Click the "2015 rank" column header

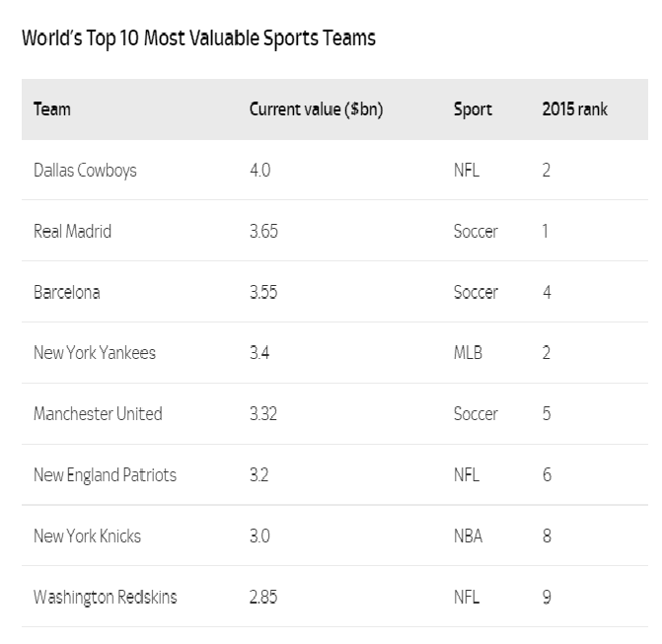point(574,109)
